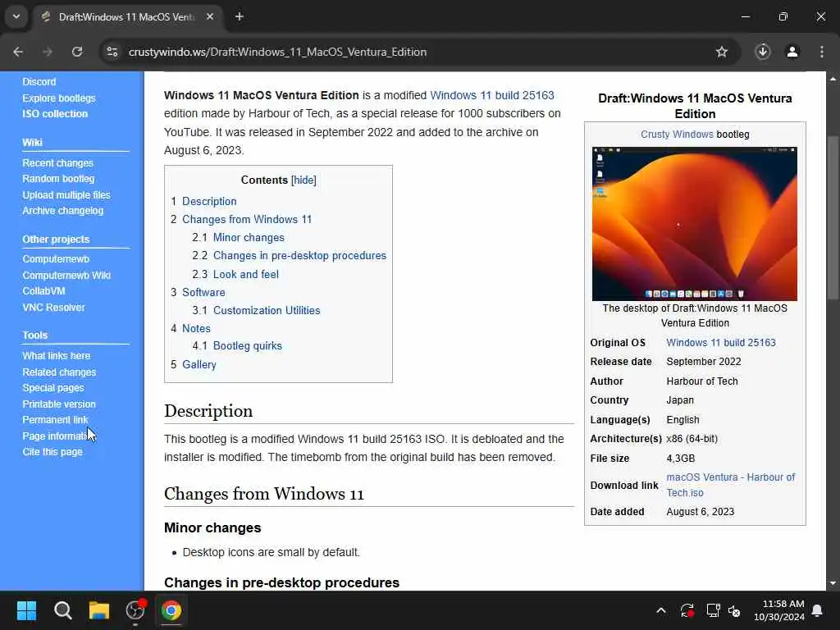
Task: Click the address bar URL
Action: (x=277, y=52)
